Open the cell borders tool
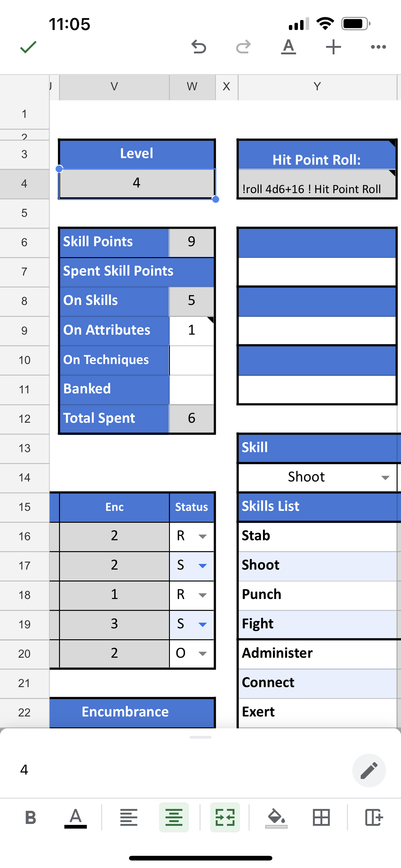401x868 pixels. pyautogui.click(x=321, y=817)
